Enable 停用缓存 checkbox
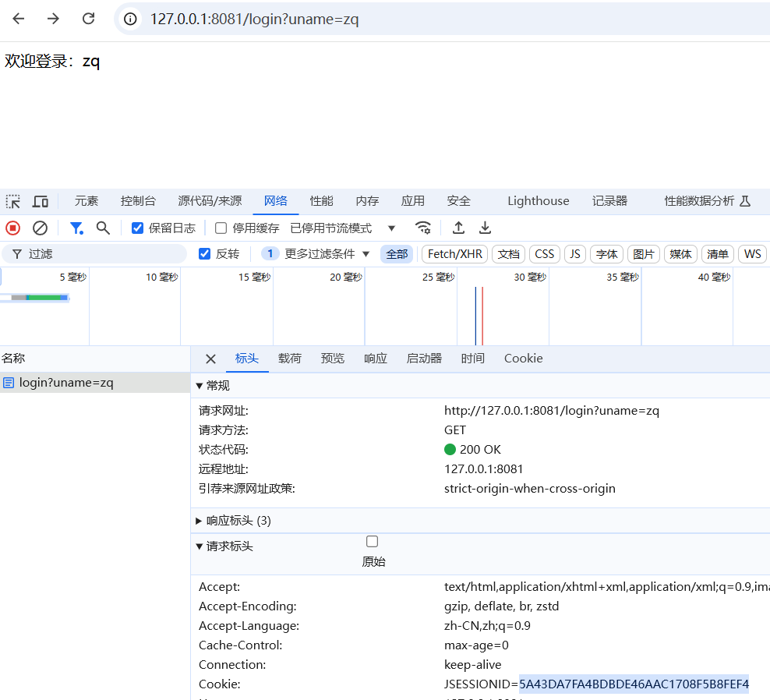Screen dimensions: 770x700 [x=221, y=228]
